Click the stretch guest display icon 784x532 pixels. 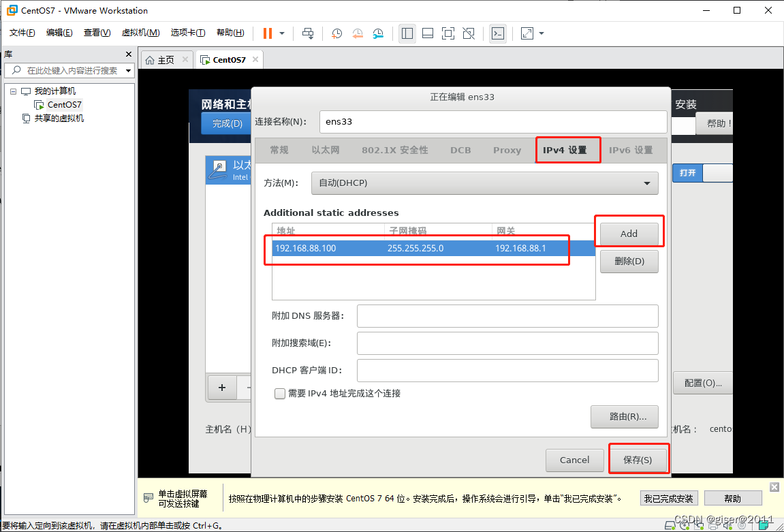[527, 33]
